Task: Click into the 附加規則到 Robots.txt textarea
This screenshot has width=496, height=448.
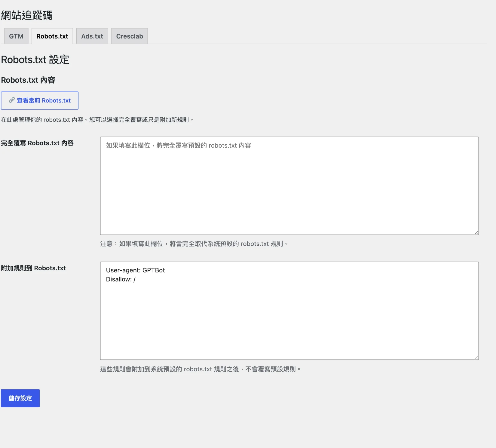Action: pos(289,311)
